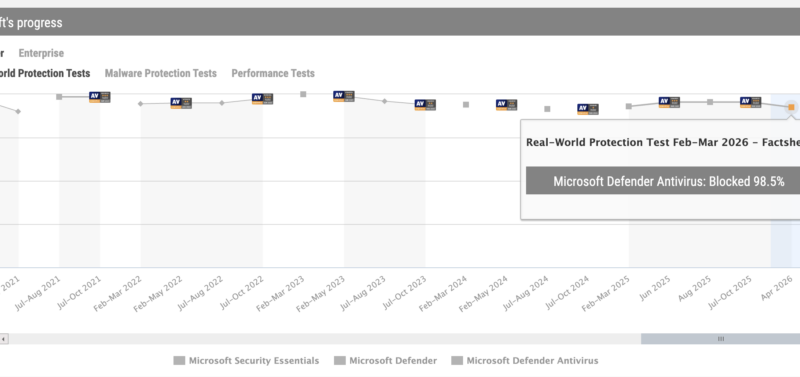
Task: Toggle the Microsoft Defender legend series
Action: click(x=386, y=361)
